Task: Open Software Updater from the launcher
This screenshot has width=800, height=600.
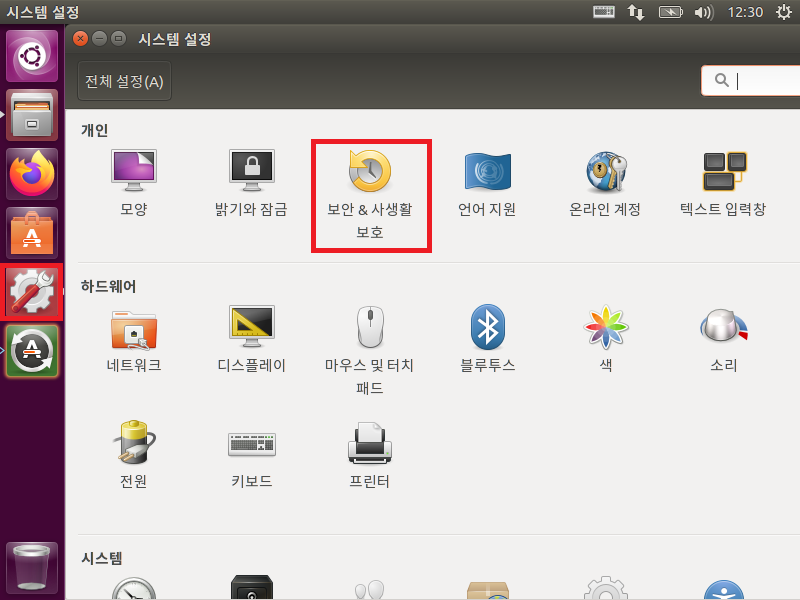Action: click(32, 352)
